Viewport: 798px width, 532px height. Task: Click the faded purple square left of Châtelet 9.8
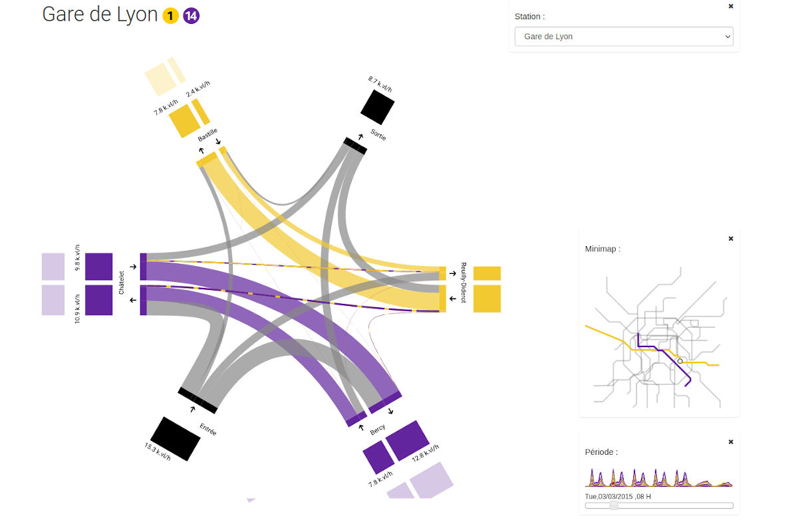coord(53,266)
